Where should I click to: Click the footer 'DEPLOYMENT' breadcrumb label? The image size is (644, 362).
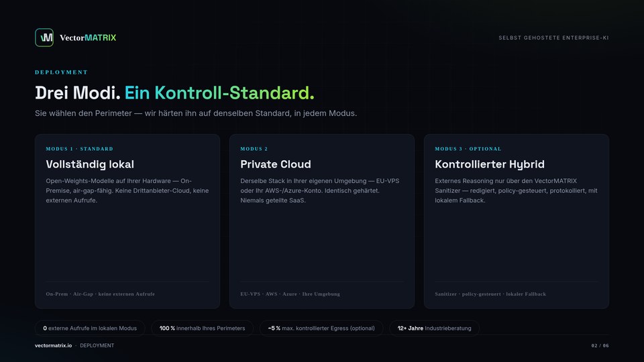pos(97,346)
